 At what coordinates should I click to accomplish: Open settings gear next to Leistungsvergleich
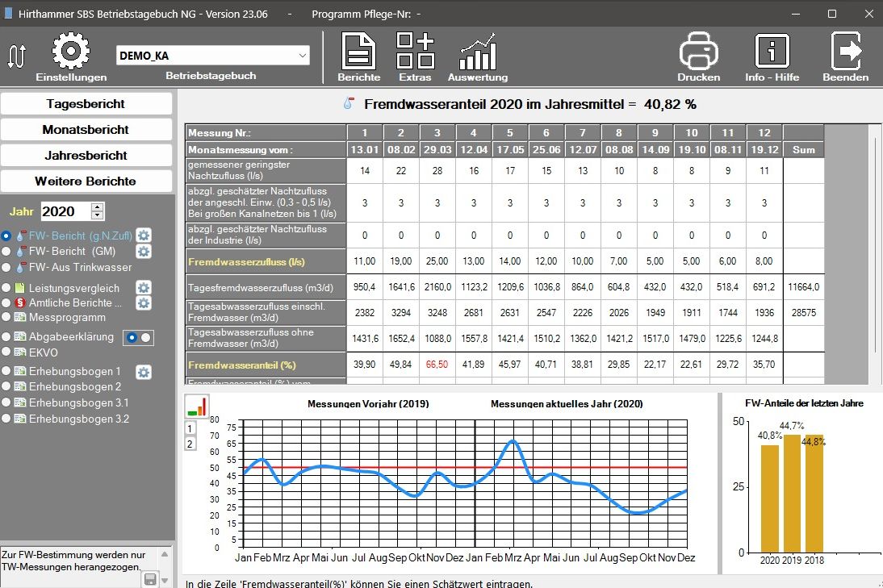[x=143, y=288]
